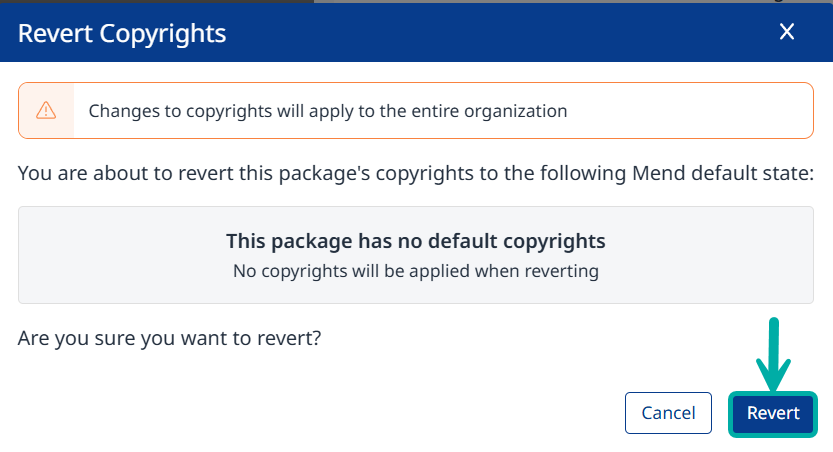Confirm by pressing the Revert button

point(773,413)
